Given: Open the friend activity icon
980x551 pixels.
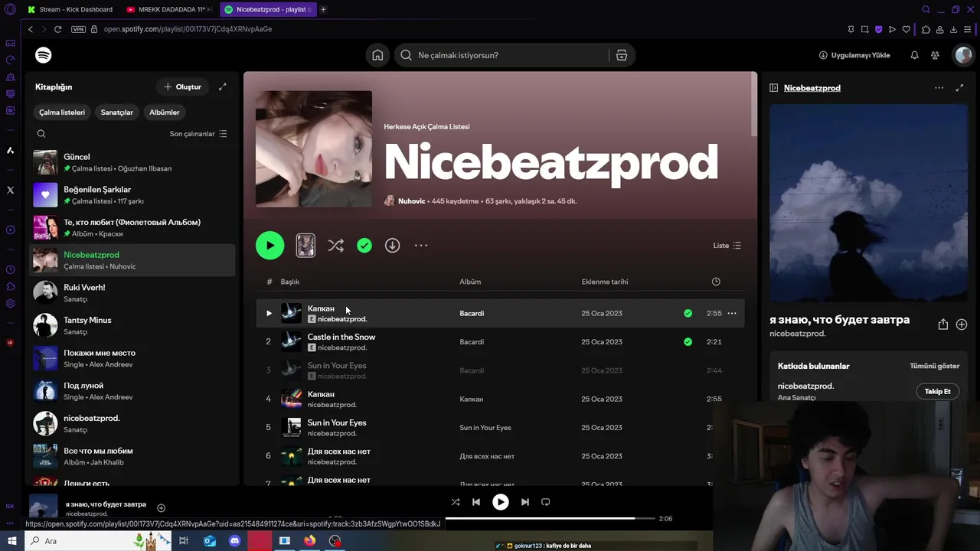Looking at the screenshot, I should pyautogui.click(x=935, y=55).
